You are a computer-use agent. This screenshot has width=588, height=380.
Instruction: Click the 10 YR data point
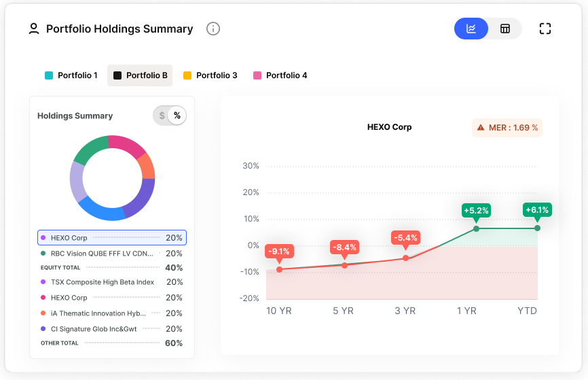point(279,270)
